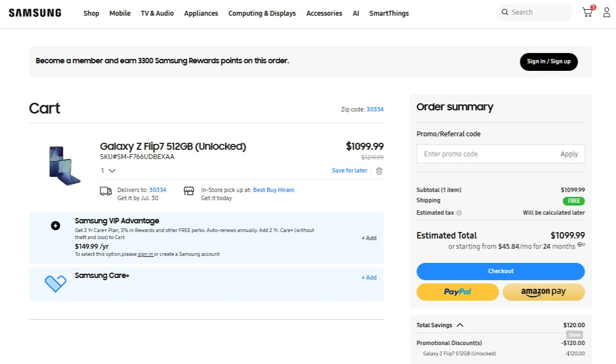
Task: Click the Samsung Care+ heart icon
Action: 55,283
